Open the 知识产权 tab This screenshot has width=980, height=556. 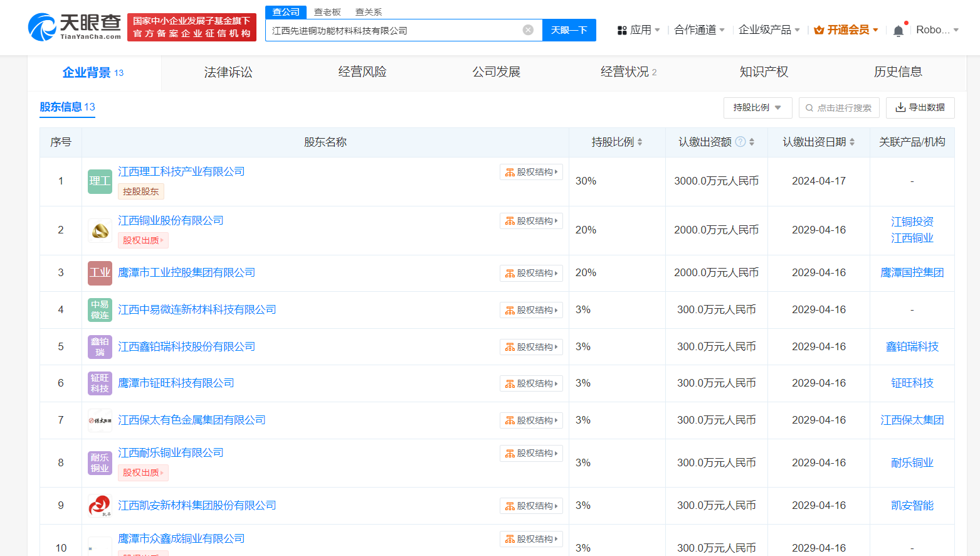[x=764, y=72]
